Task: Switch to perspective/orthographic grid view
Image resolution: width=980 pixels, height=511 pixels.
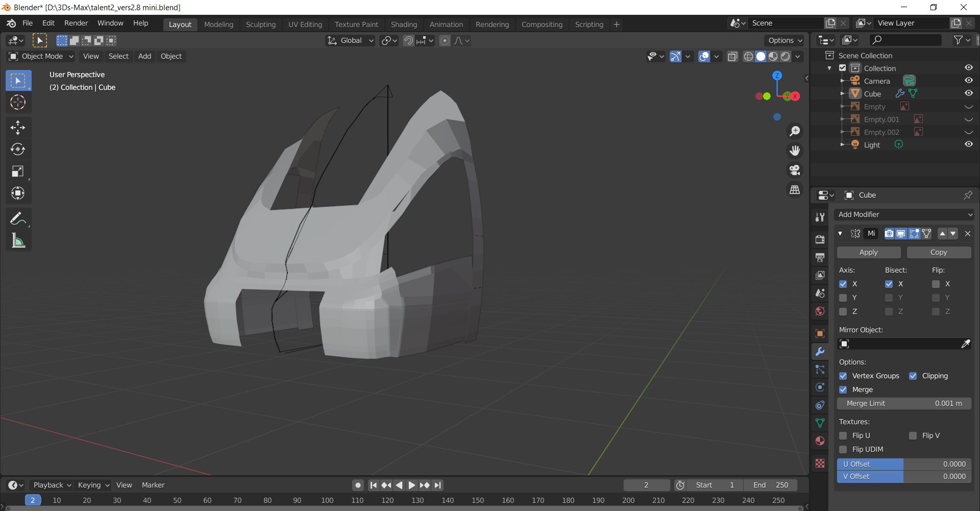Action: click(x=795, y=189)
